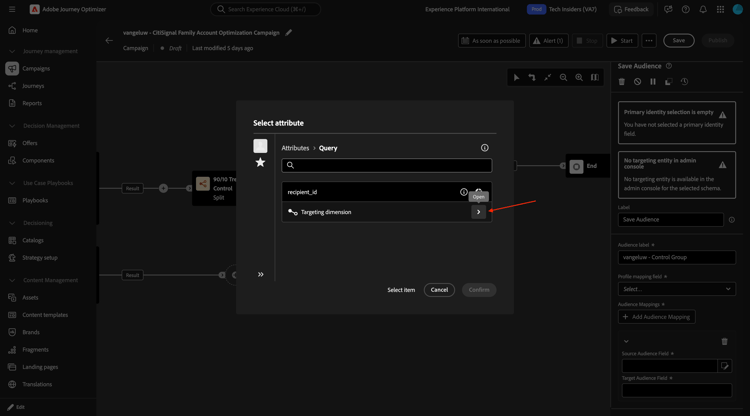This screenshot has width=750, height=416.
Task: Open the Profile mapping field dropdown
Action: (x=676, y=289)
